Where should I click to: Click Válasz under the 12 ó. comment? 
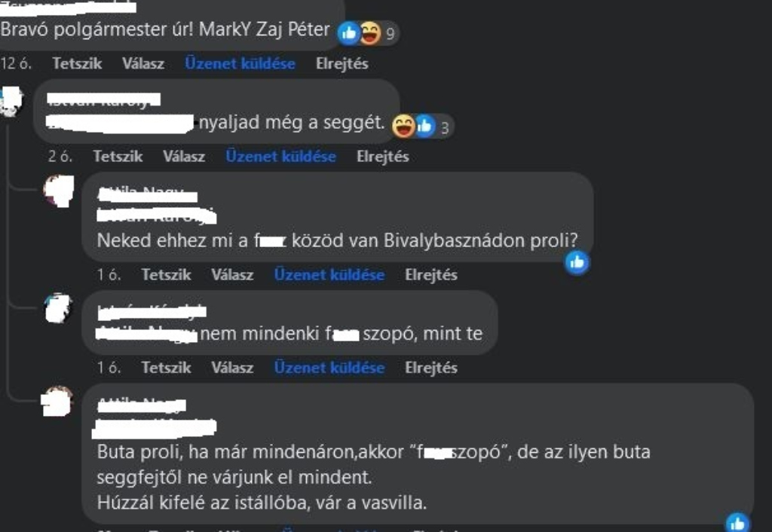point(143,63)
